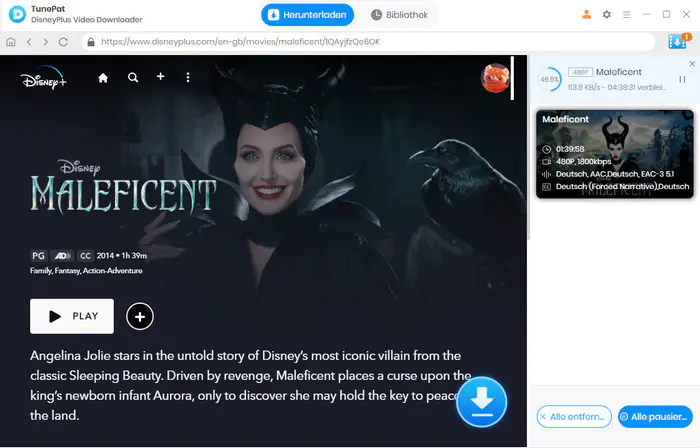Image resolution: width=700 pixels, height=448 pixels.
Task: Click the Deutsch AAC audio track line
Action: click(x=614, y=174)
